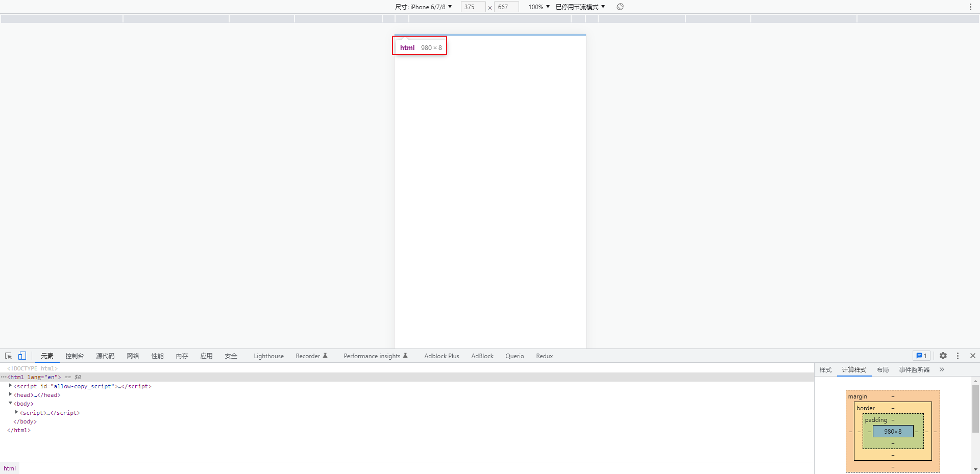The height and width of the screenshot is (474, 980).
Task: Show more sidebar tabs chevron
Action: [942, 369]
